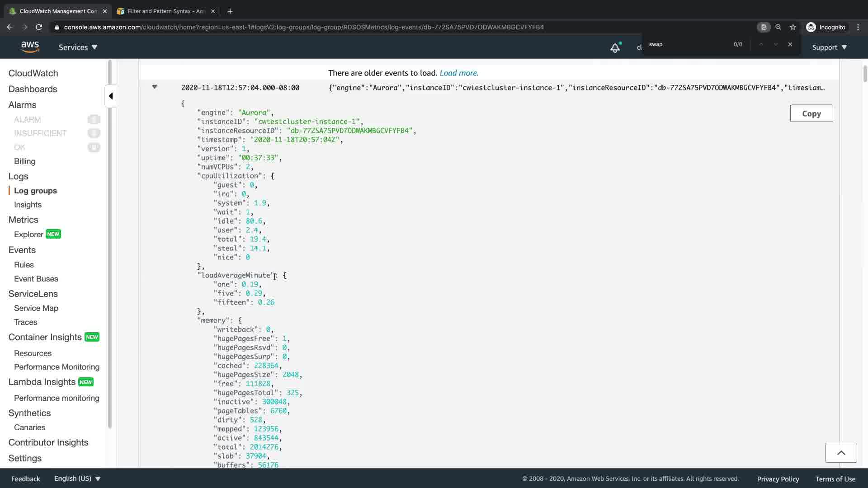Open the notifications bell icon

[x=615, y=47]
